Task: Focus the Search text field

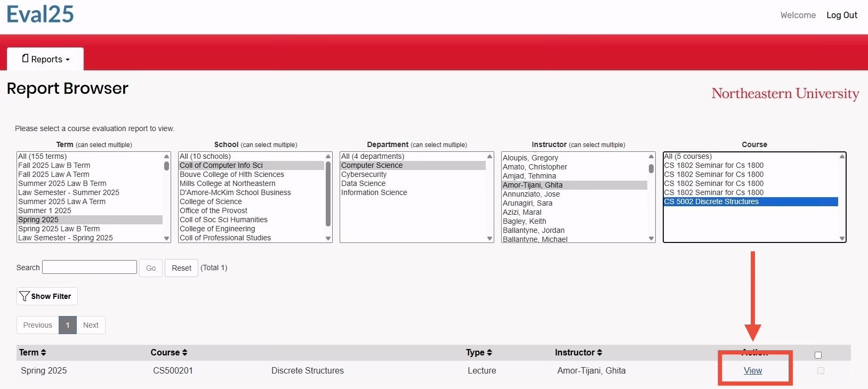Action: (90, 267)
